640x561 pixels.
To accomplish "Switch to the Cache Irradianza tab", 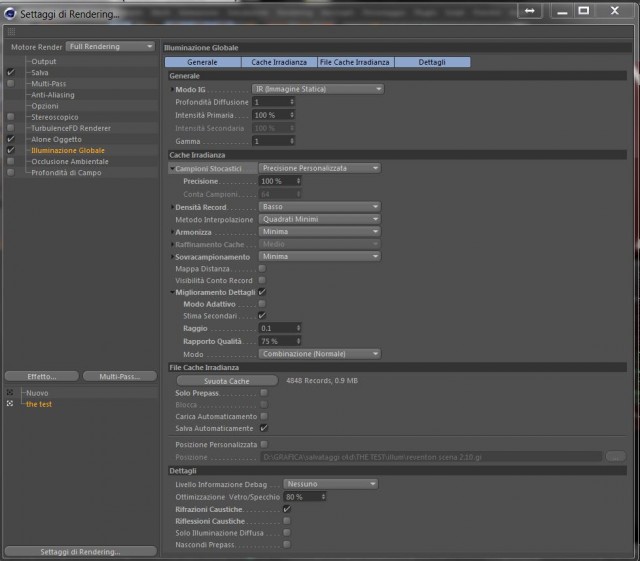I will pyautogui.click(x=279, y=62).
